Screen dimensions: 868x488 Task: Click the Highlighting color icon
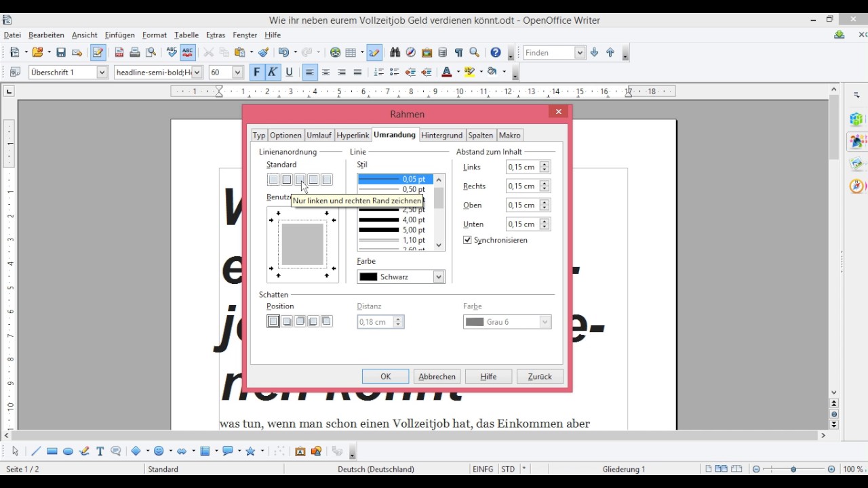tap(469, 72)
